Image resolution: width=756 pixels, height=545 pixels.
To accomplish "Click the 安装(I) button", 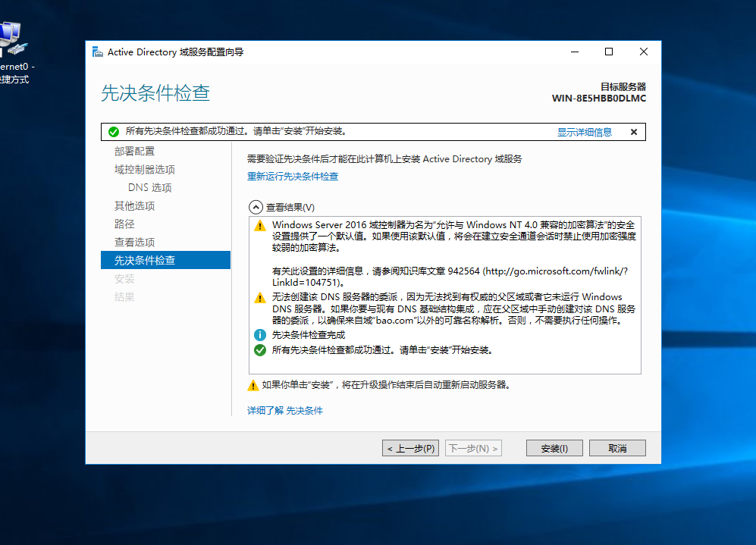I will pos(554,448).
